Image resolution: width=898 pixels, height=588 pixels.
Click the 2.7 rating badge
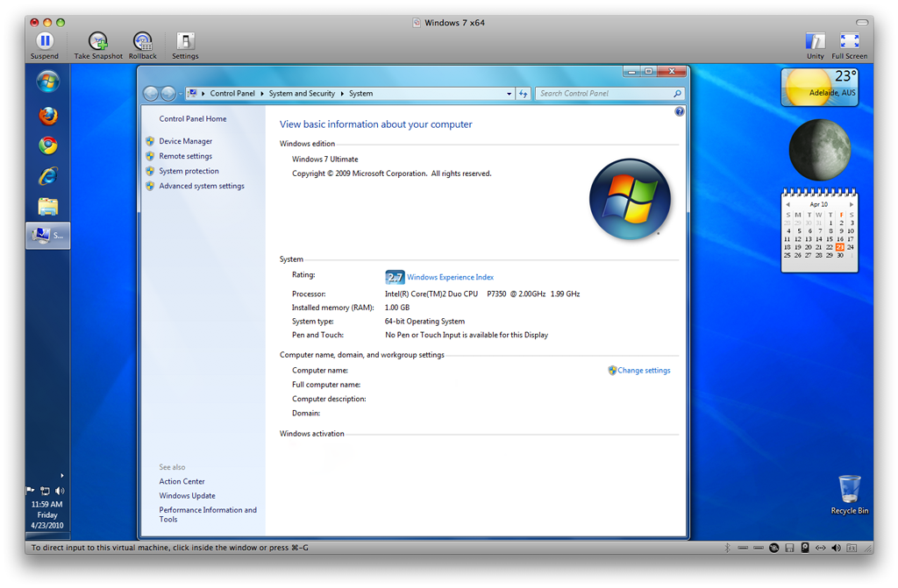395,277
